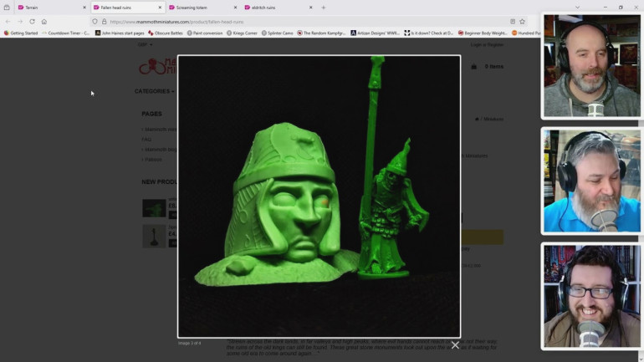Open a new tab with the plus icon
The image size is (644, 362).
[324, 8]
